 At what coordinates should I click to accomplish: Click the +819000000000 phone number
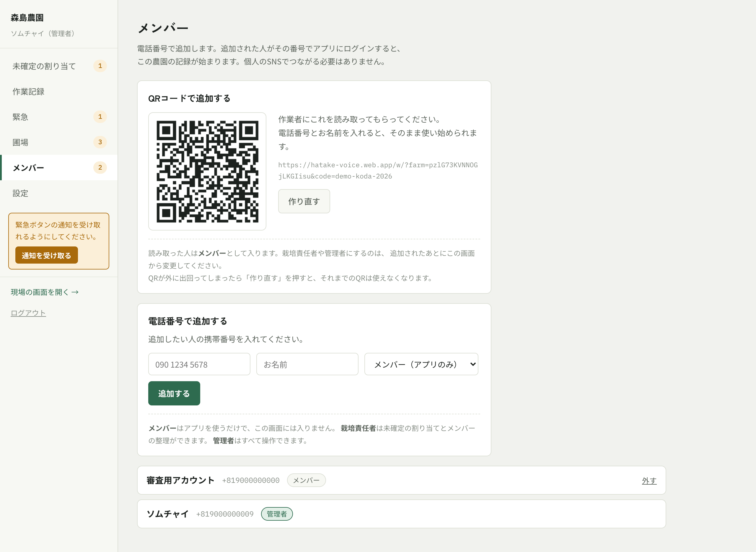click(251, 480)
